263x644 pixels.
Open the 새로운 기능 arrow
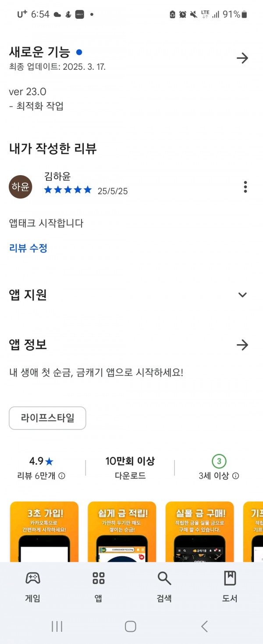click(x=242, y=58)
